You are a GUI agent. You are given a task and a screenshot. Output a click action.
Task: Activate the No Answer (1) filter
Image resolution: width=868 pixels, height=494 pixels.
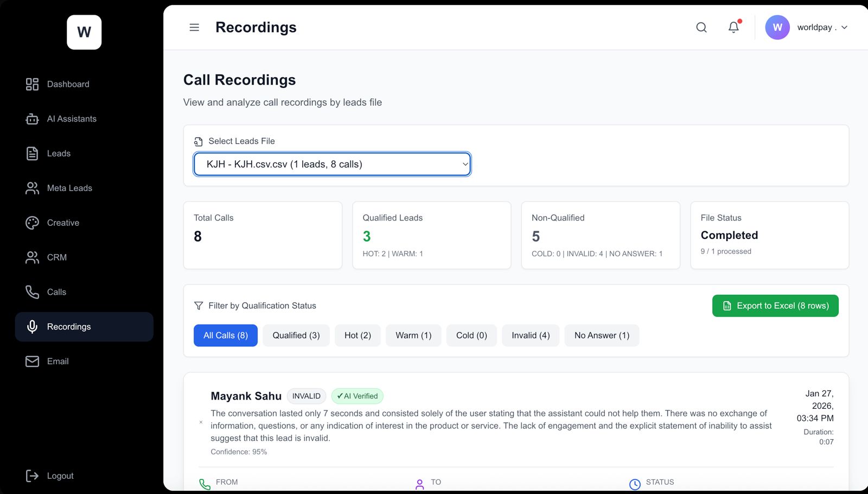click(601, 335)
